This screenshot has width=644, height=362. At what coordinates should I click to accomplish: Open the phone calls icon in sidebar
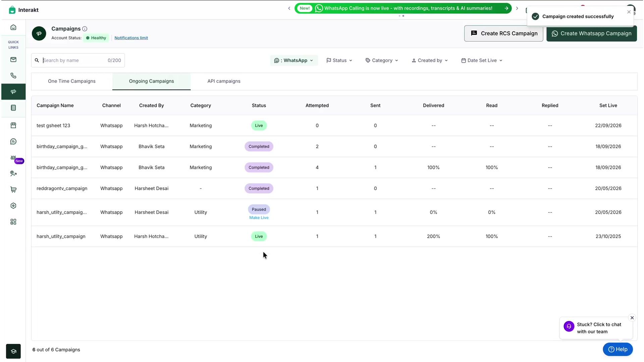pos(13,76)
